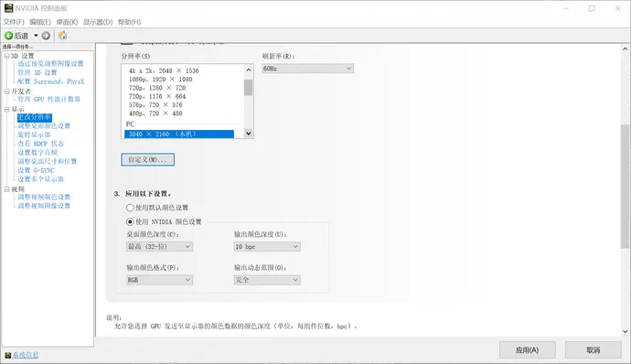Select 576p, 720 × 576 resolution
Screen dimensions: 631x364
[x=155, y=104]
